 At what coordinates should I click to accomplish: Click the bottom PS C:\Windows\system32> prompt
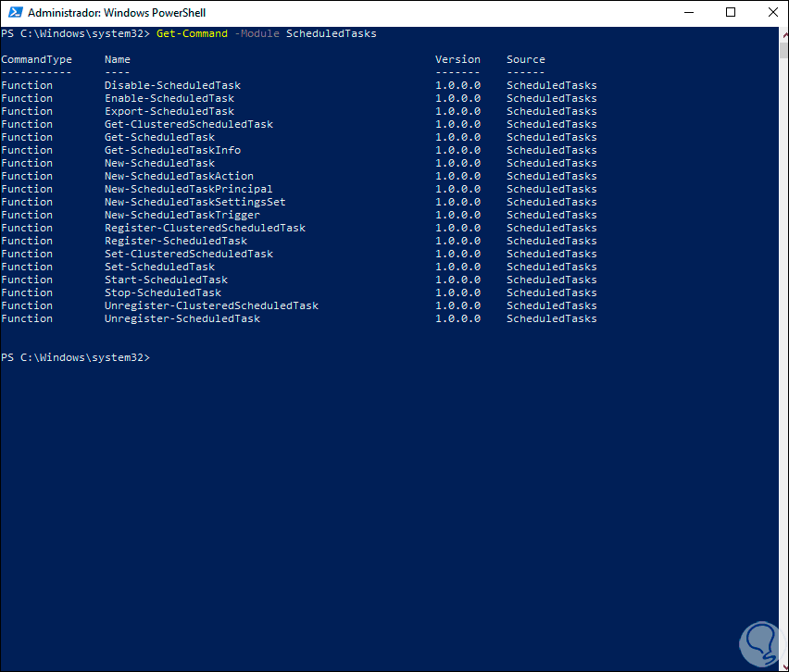click(76, 357)
